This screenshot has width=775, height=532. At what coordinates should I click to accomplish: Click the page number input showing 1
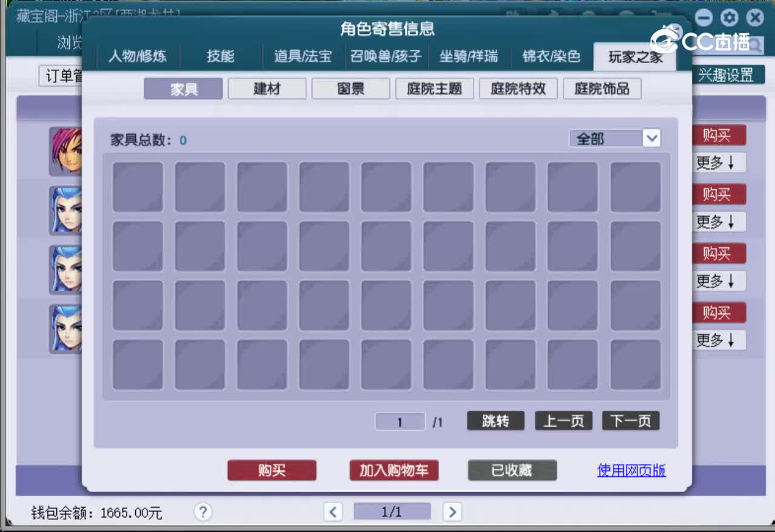click(x=400, y=421)
